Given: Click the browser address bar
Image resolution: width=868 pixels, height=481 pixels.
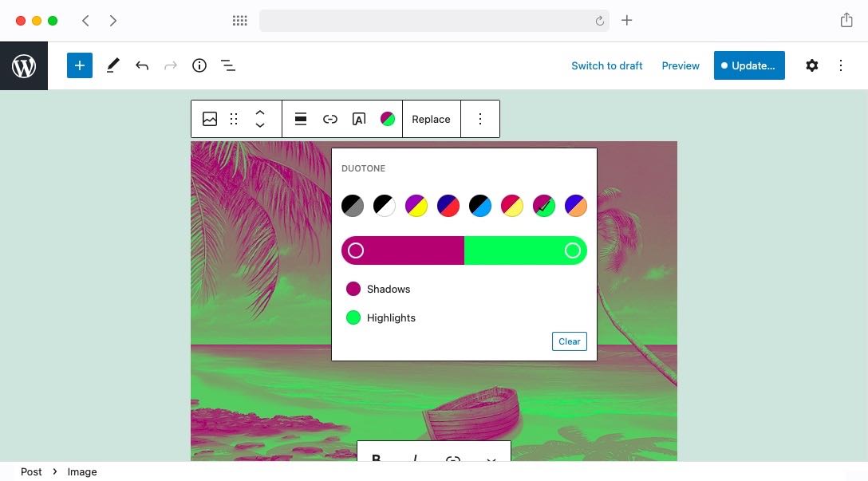Looking at the screenshot, I should click(435, 21).
